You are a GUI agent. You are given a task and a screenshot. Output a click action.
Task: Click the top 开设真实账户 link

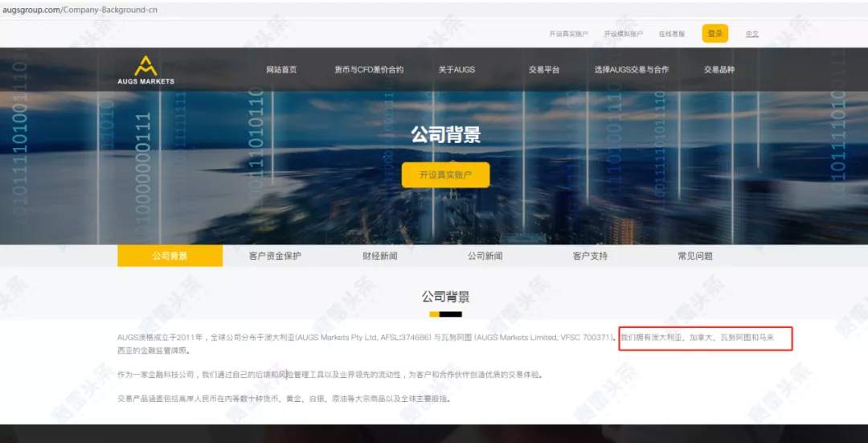(568, 34)
